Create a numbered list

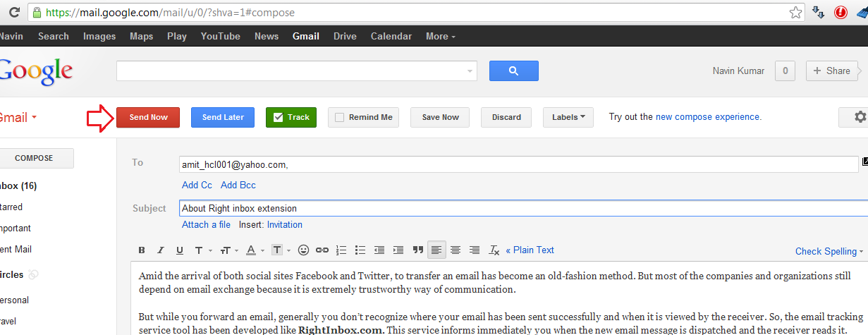point(342,250)
